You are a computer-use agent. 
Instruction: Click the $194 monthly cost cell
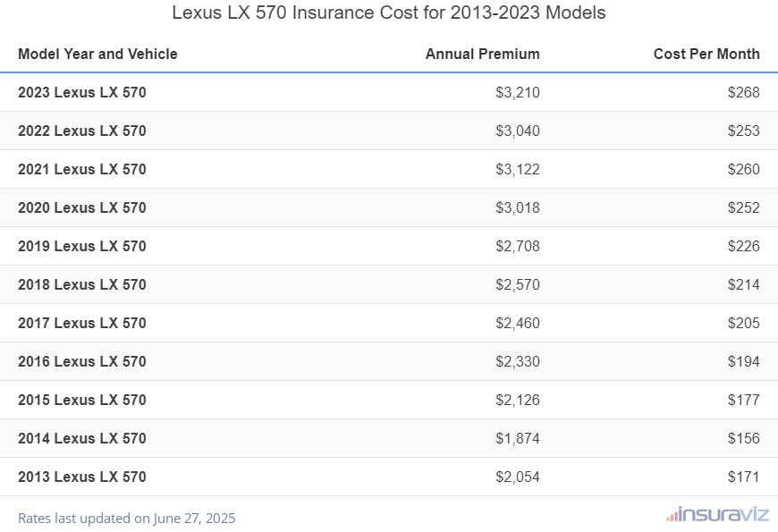744,361
